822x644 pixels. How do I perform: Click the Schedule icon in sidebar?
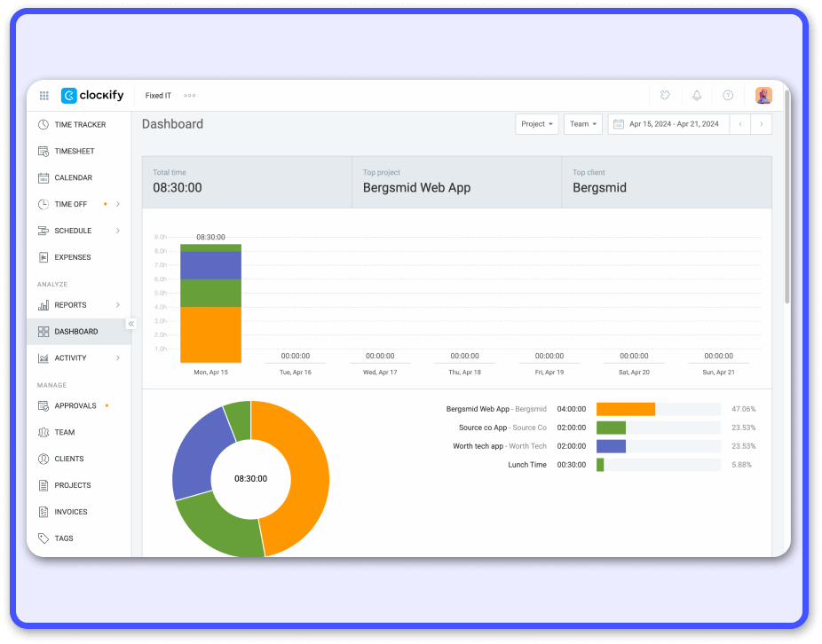click(43, 231)
